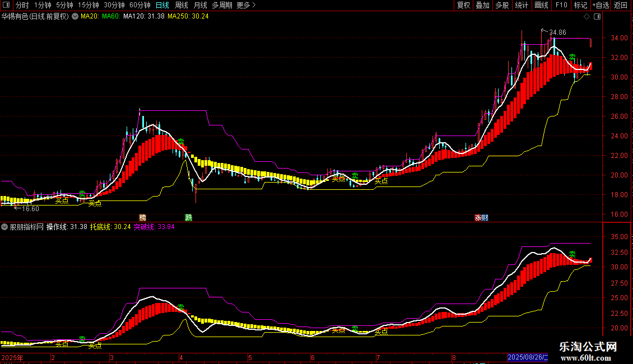Select the 日线 daily tab

point(162,5)
